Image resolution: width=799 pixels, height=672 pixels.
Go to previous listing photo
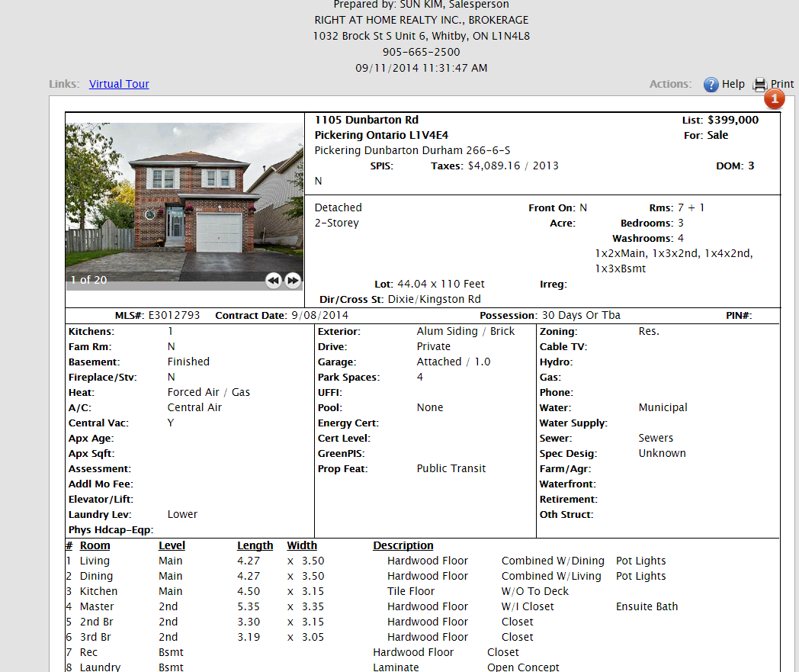click(274, 281)
